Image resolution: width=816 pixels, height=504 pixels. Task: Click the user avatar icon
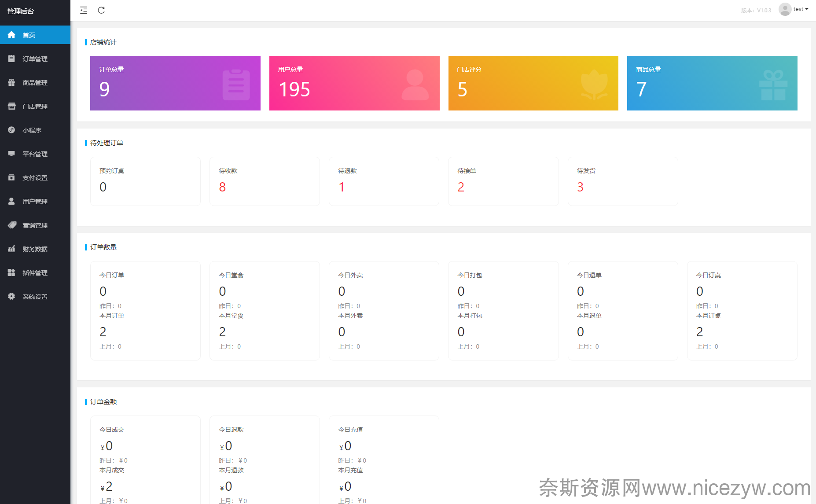[785, 9]
